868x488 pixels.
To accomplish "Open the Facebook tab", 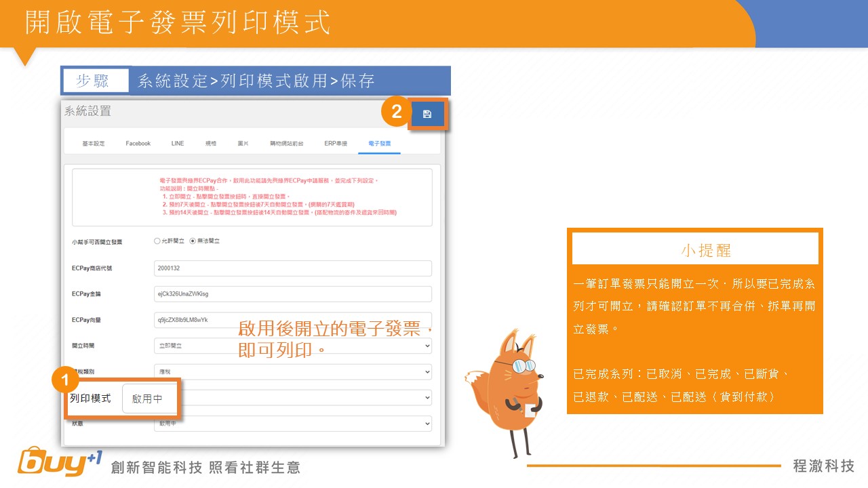I will coord(138,144).
